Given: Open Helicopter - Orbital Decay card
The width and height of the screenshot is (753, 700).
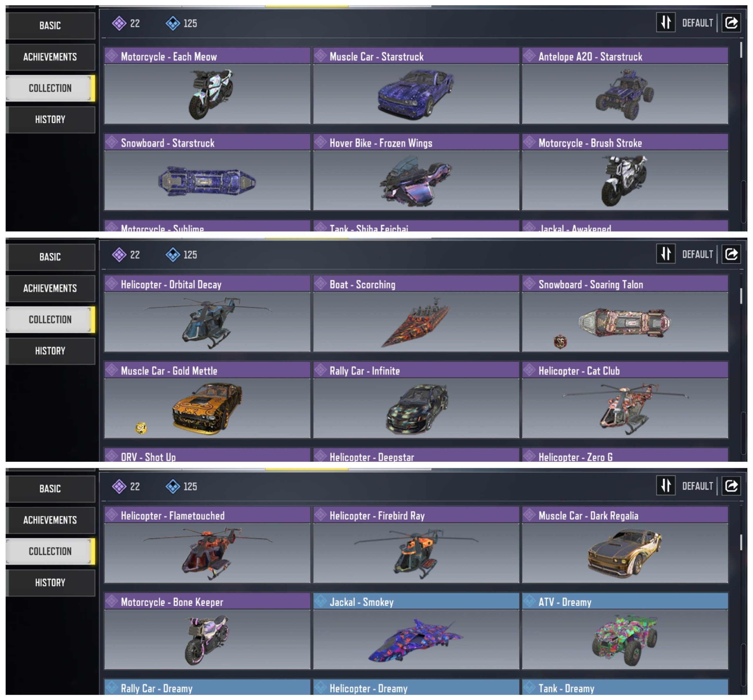Looking at the screenshot, I should 207,314.
